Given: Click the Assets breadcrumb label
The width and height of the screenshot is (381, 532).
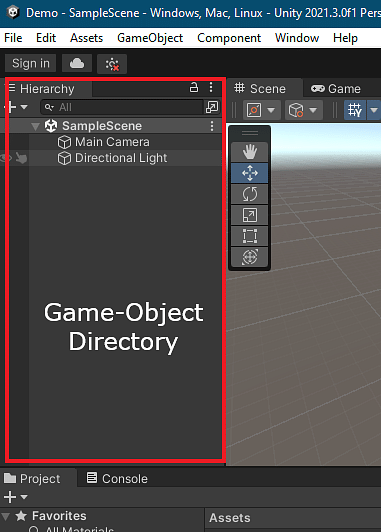Looking at the screenshot, I should pyautogui.click(x=230, y=518).
